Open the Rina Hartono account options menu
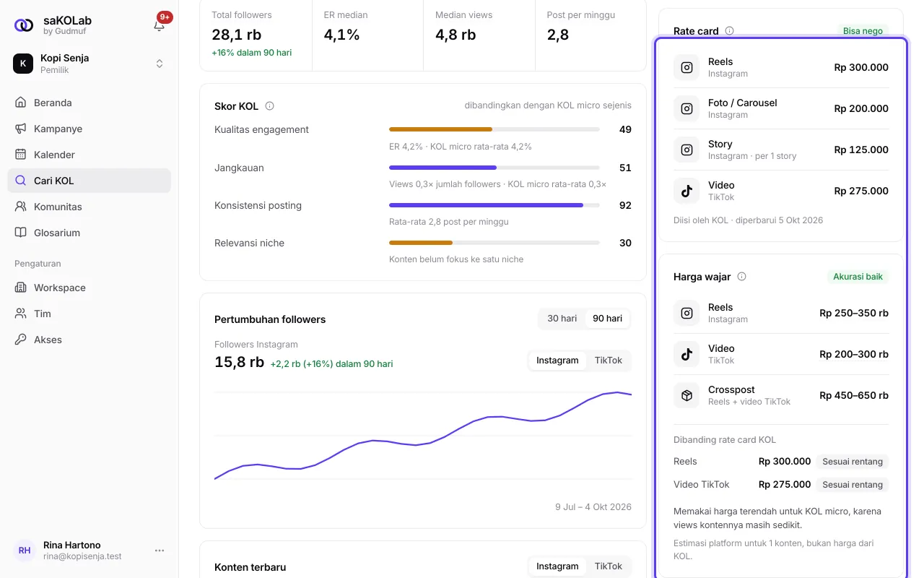The width and height of the screenshot is (924, 578). point(160,551)
